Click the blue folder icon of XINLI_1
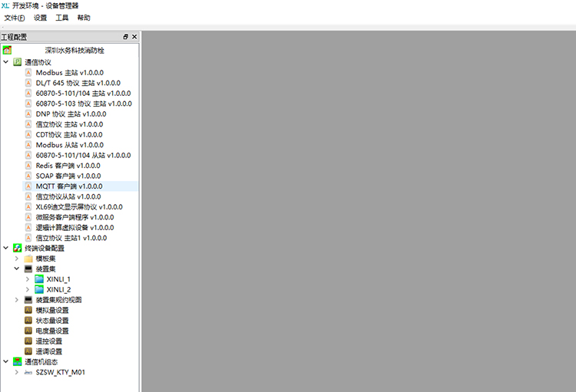The height and width of the screenshot is (392, 576). (39, 279)
